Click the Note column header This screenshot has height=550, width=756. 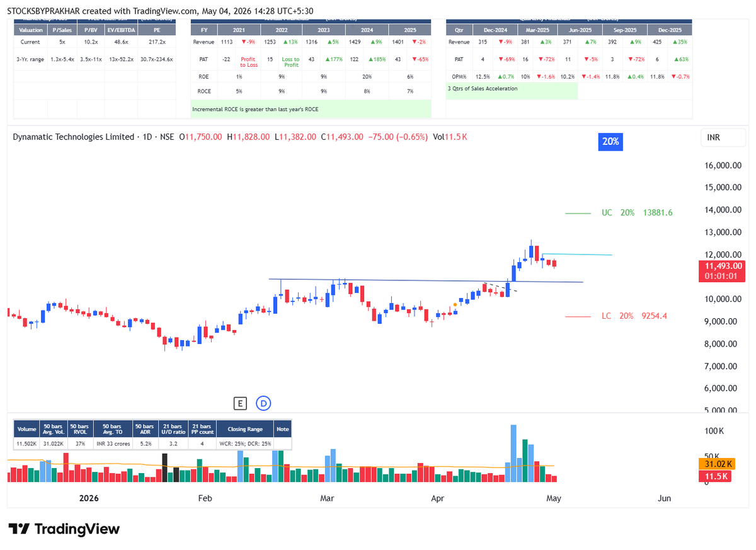(x=282, y=428)
